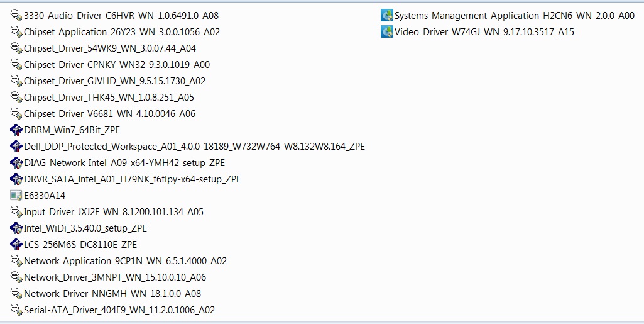Select Chipset_Driver_CPNKY_WN32_9.3.0.1019_A00 file name
The image size is (644, 324).
click(117, 65)
